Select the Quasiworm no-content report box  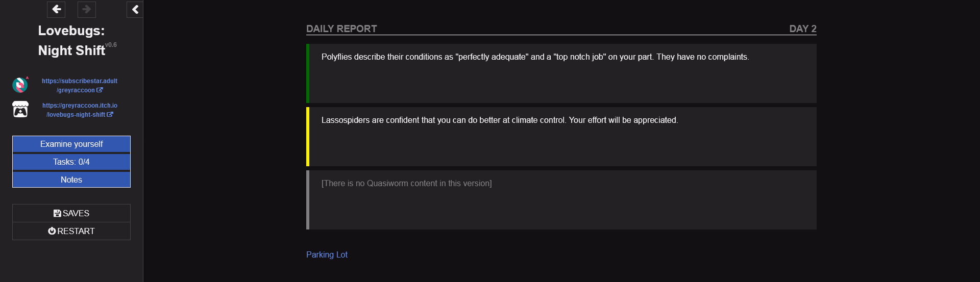coord(561,200)
